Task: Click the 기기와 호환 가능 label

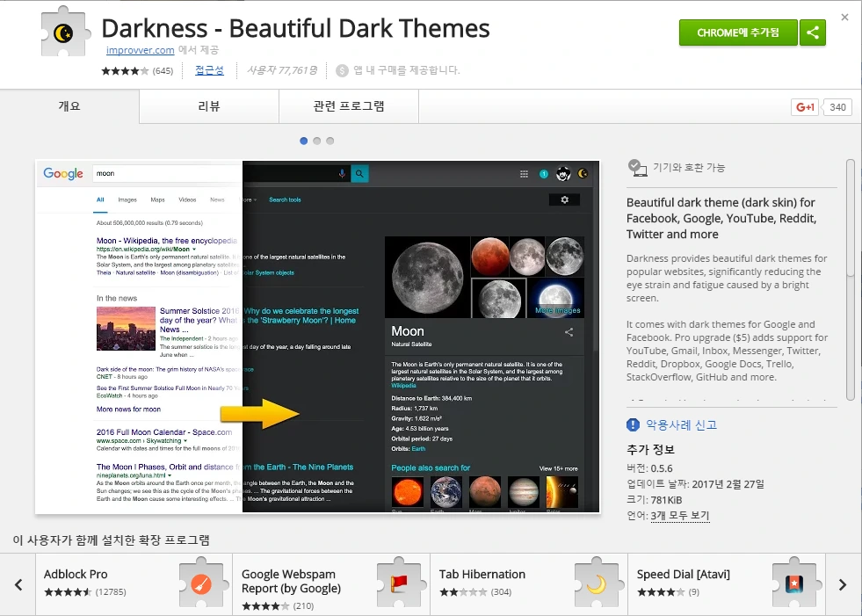Action: click(689, 168)
